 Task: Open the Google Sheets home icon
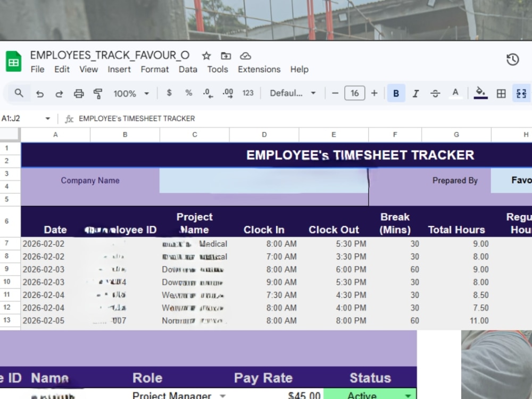14,61
